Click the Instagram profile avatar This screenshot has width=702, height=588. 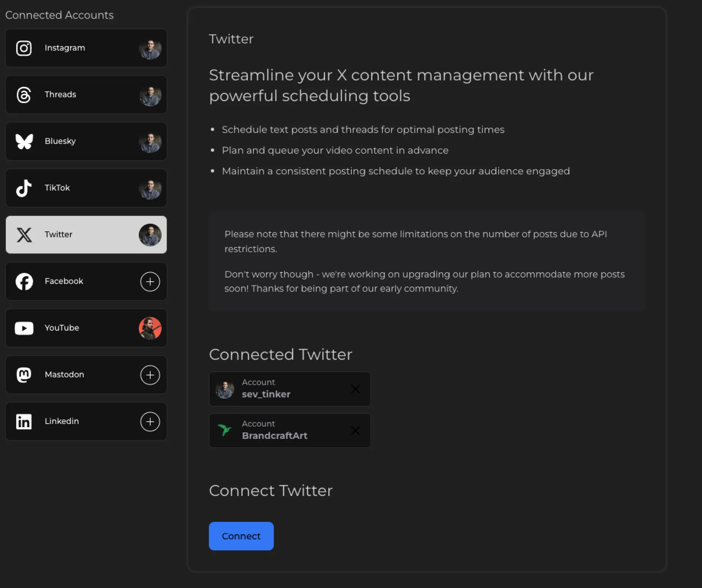click(x=150, y=49)
